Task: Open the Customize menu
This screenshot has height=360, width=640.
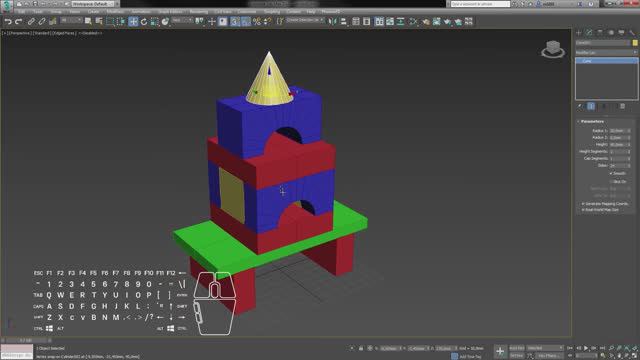Action: [x=247, y=12]
